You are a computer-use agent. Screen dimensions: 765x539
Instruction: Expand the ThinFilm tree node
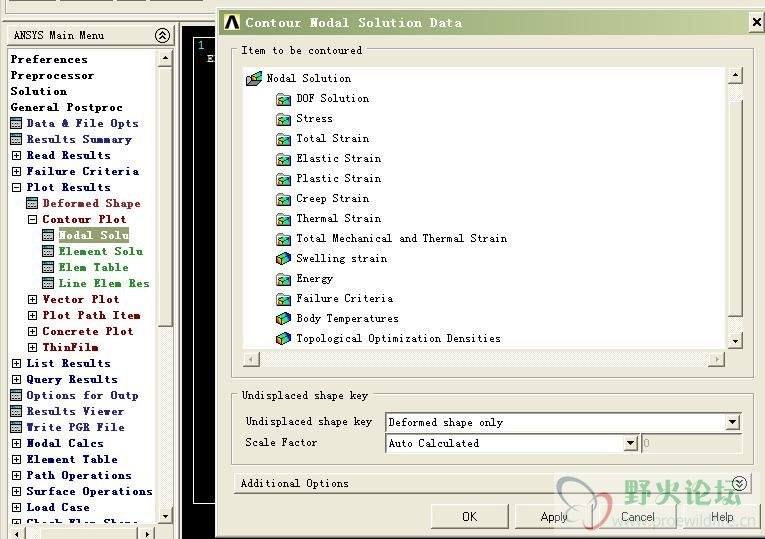[32, 347]
